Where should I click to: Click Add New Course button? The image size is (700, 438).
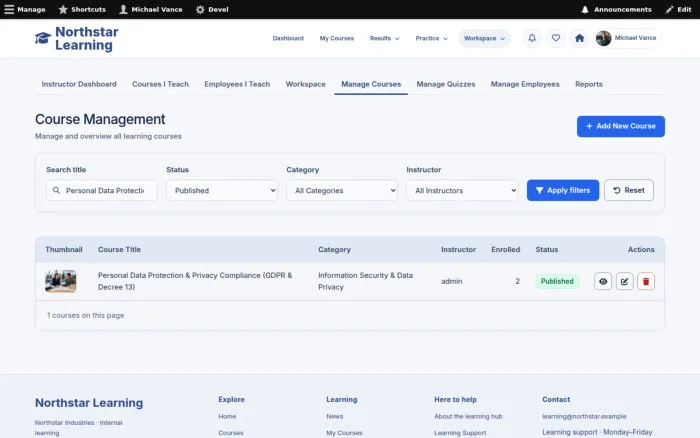pyautogui.click(x=621, y=126)
